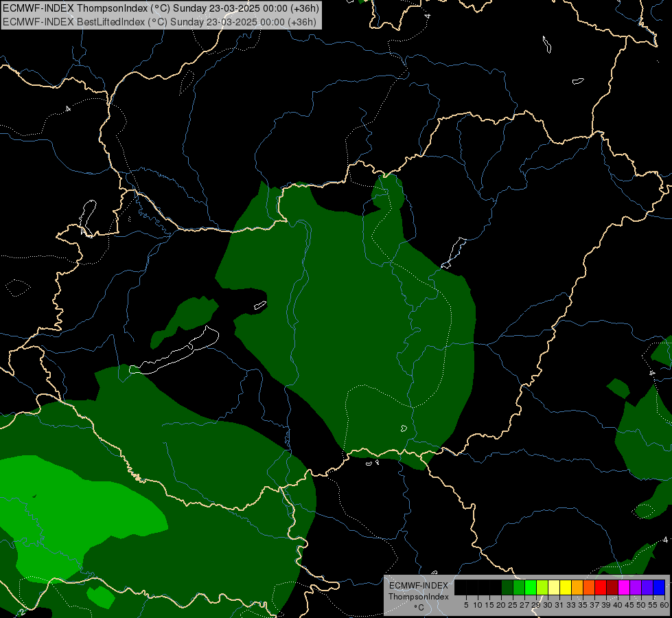Click the yellow 31-33 legend swatch
This screenshot has width=672, height=618.
point(566,587)
